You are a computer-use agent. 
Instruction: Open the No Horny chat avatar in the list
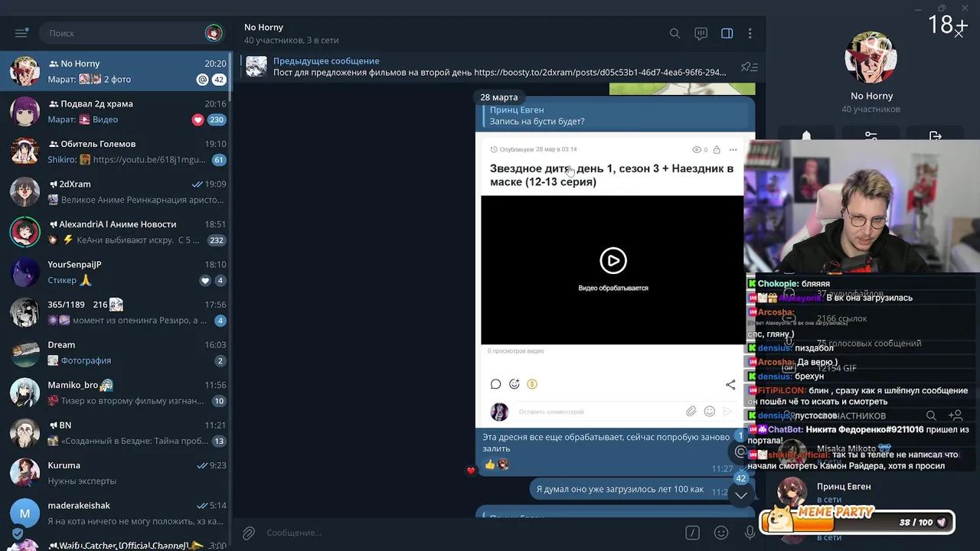pyautogui.click(x=24, y=71)
